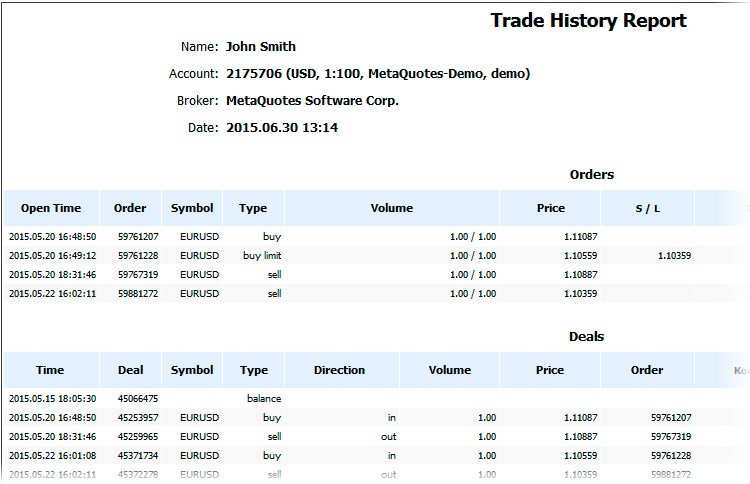Select deal number 45259965
This screenshot has height=484, width=750.
click(x=138, y=437)
